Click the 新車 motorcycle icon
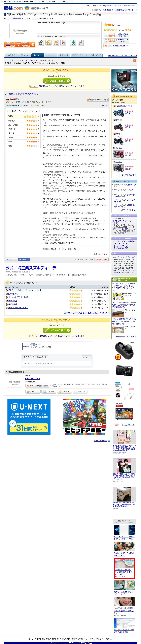Image resolution: width=141 pixels, height=644 pixels. coord(41,43)
